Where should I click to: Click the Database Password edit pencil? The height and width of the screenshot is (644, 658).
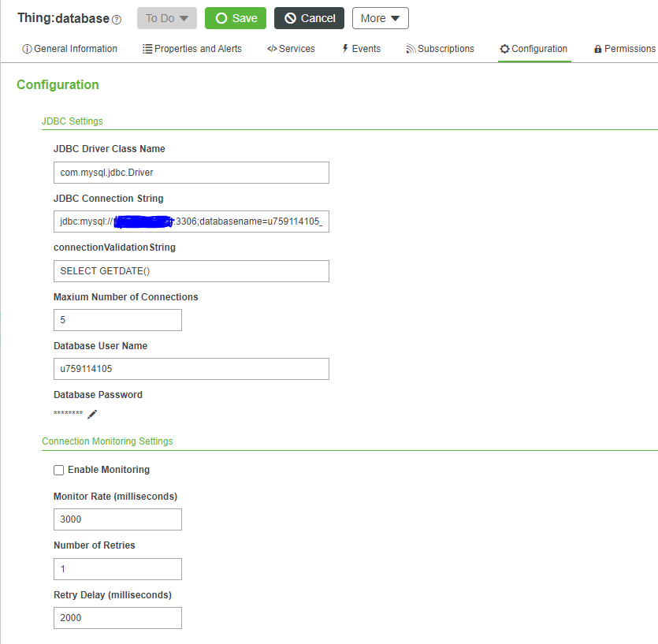pyautogui.click(x=92, y=414)
